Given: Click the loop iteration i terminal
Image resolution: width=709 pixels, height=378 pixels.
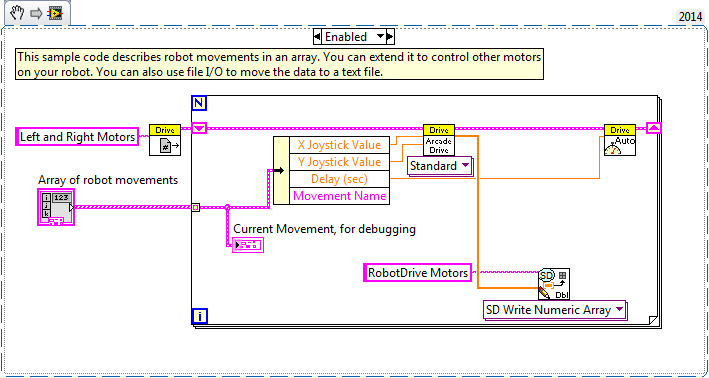Looking at the screenshot, I should tap(199, 316).
